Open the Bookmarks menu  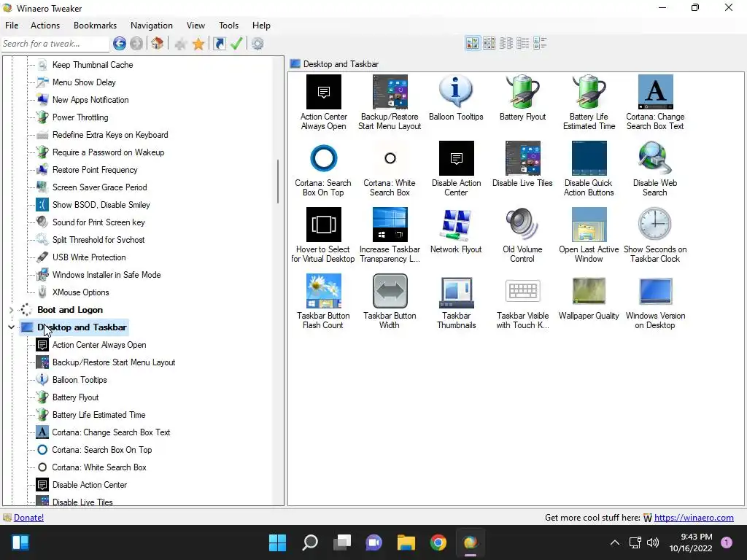click(95, 26)
